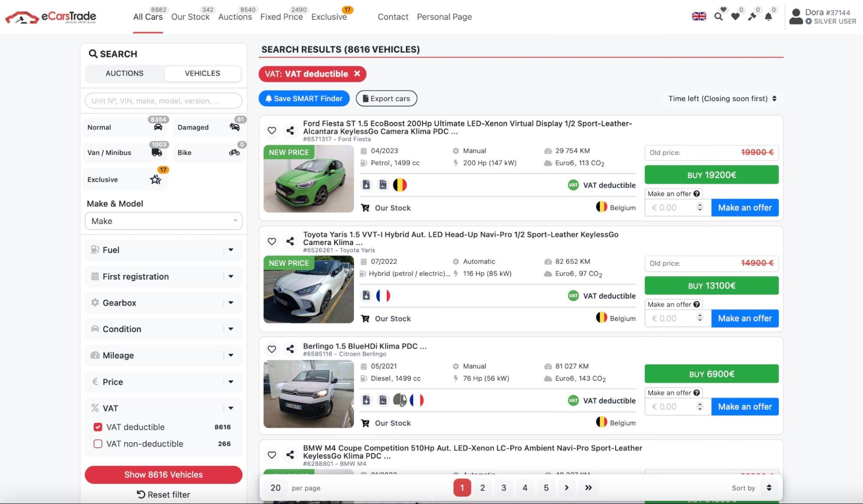Open Time left sorting dropdown
Viewport: 863px width, 504px height.
[x=722, y=98]
